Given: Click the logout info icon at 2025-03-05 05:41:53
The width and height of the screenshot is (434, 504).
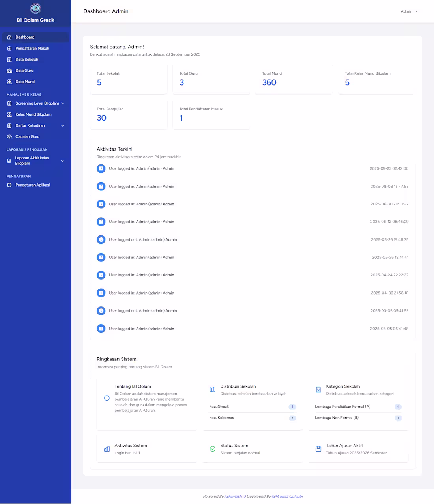Looking at the screenshot, I should [101, 311].
